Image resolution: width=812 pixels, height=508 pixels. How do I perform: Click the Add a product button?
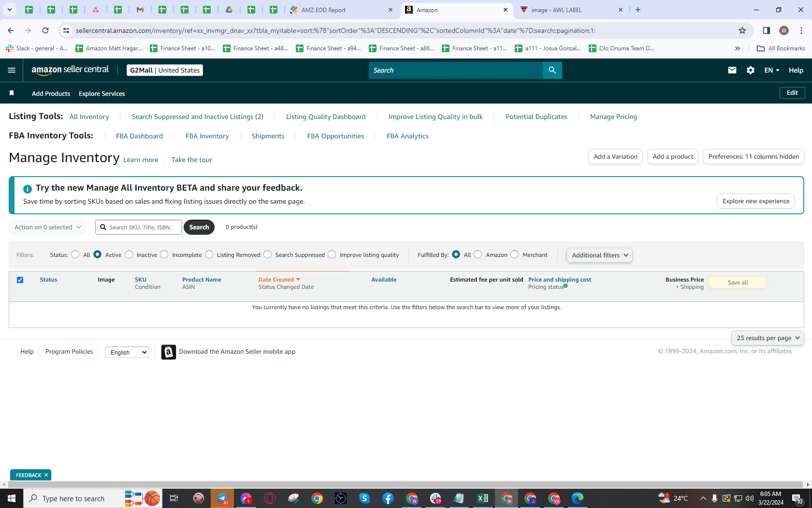(673, 156)
